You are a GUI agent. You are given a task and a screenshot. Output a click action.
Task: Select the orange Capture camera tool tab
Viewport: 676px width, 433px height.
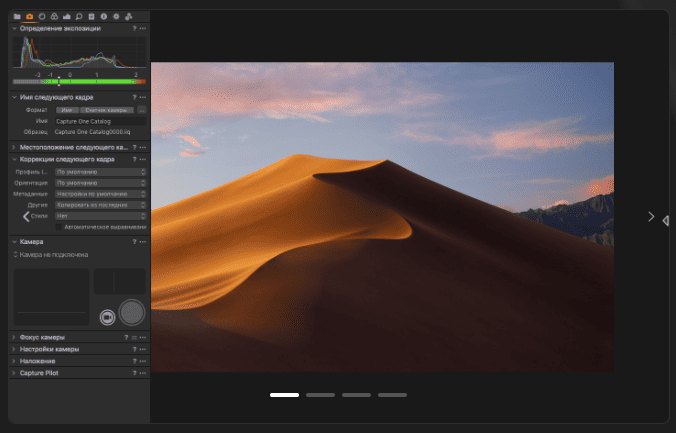(x=29, y=16)
